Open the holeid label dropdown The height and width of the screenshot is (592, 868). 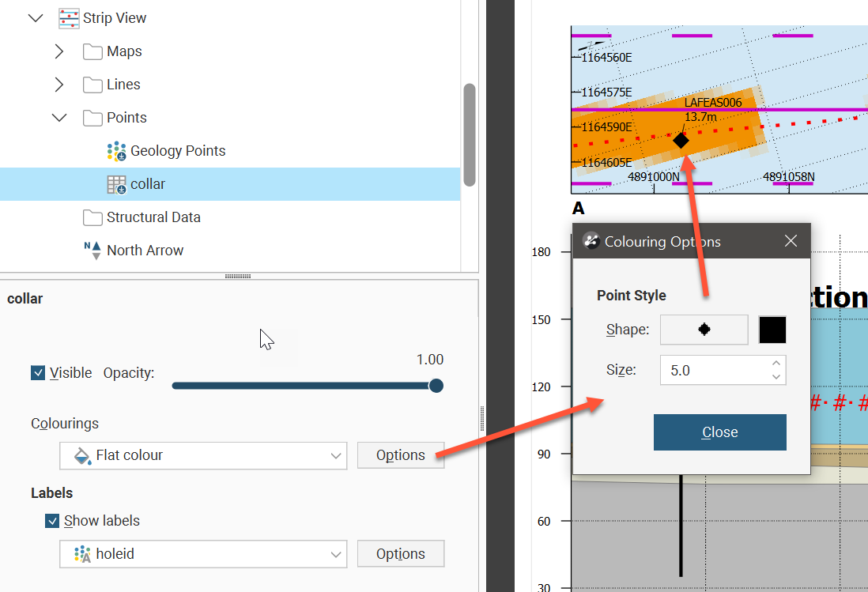point(203,554)
